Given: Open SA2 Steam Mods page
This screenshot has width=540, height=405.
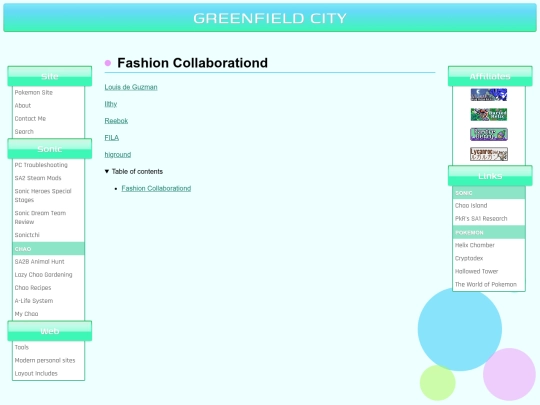Looking at the screenshot, I should click(38, 178).
